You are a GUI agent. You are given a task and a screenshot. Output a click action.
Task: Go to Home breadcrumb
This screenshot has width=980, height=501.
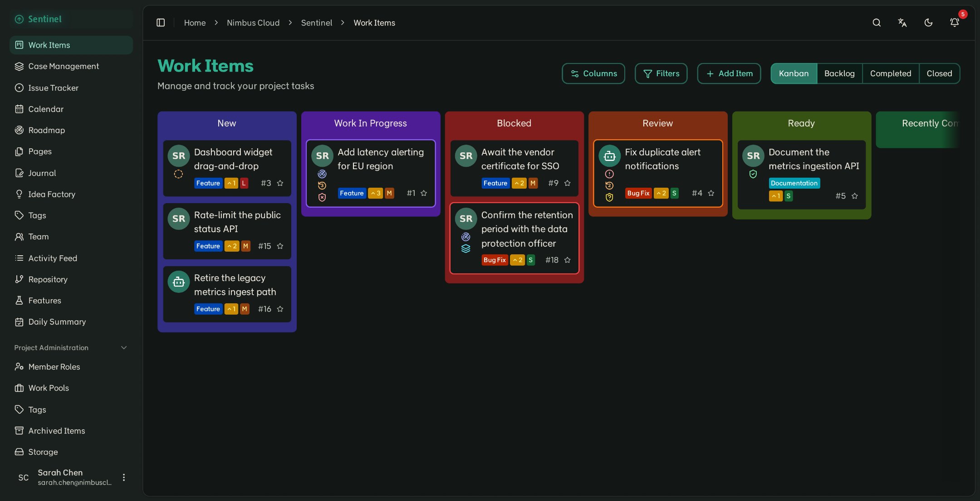coord(195,23)
